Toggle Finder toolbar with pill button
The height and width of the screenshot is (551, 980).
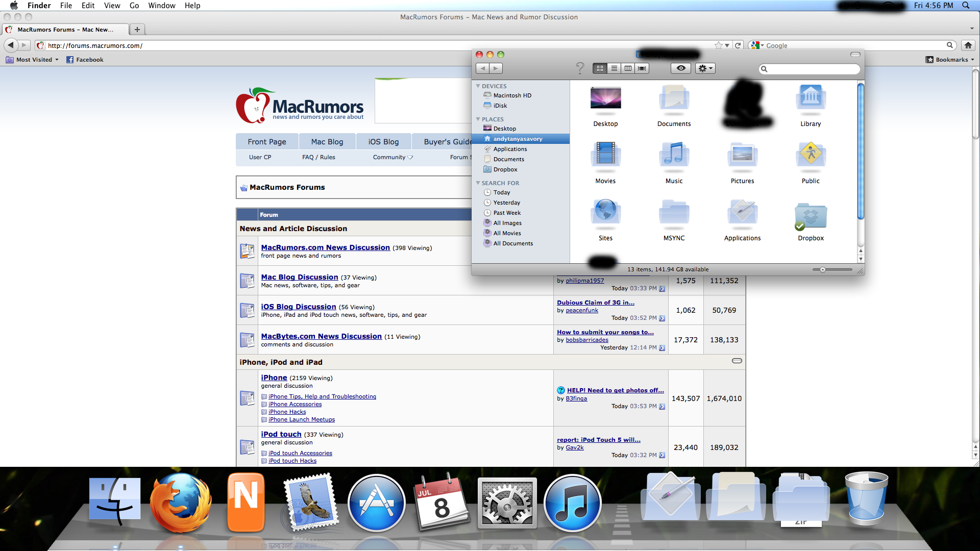tap(855, 55)
